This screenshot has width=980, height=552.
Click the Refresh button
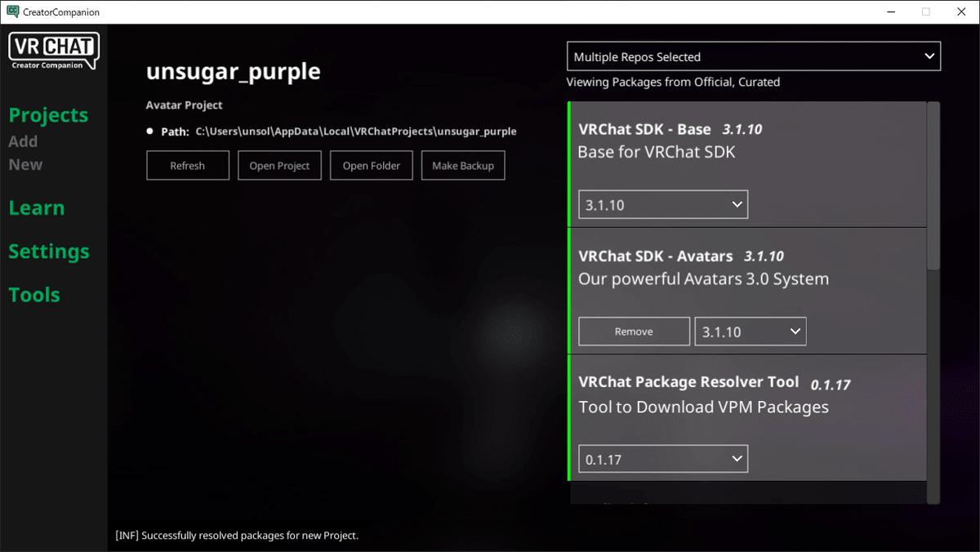[187, 165]
